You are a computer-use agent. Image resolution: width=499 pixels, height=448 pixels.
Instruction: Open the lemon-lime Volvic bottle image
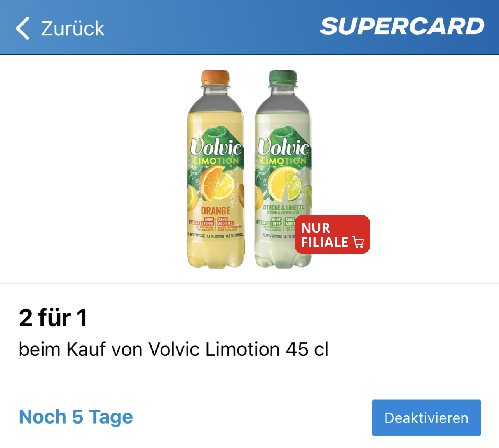[283, 169]
